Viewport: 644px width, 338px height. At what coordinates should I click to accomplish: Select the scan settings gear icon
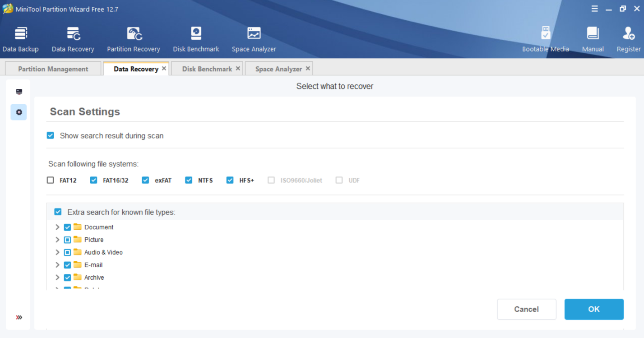pos(19,112)
